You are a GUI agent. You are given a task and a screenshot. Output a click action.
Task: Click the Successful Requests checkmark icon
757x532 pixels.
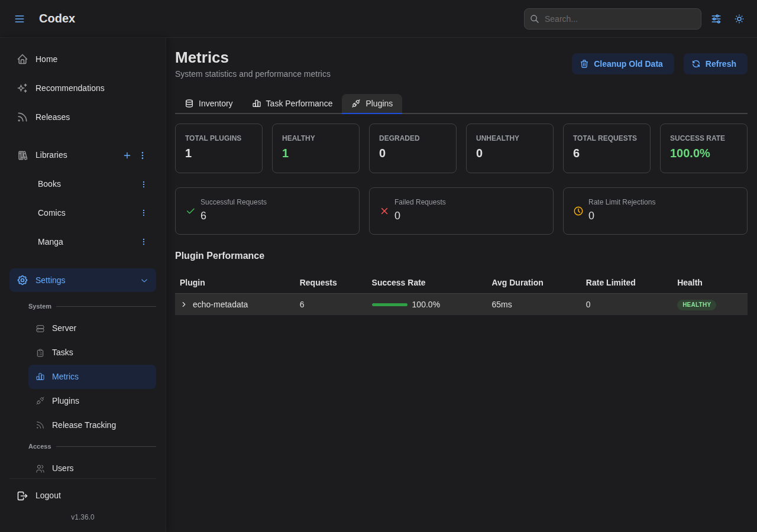coord(190,211)
